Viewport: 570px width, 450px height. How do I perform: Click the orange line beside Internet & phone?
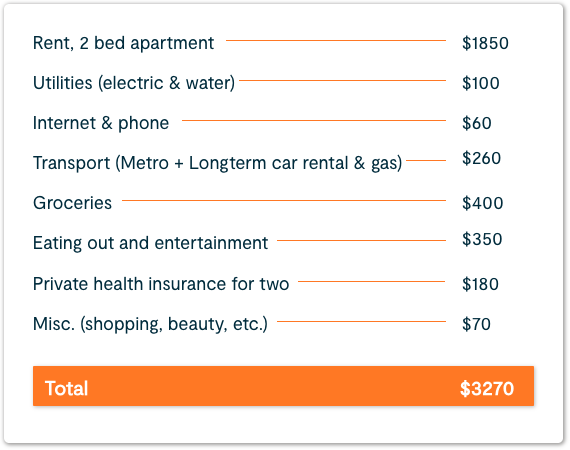[314, 120]
